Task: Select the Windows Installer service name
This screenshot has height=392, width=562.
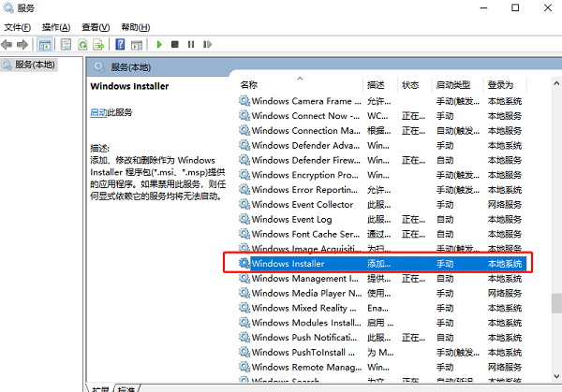Action: (288, 264)
